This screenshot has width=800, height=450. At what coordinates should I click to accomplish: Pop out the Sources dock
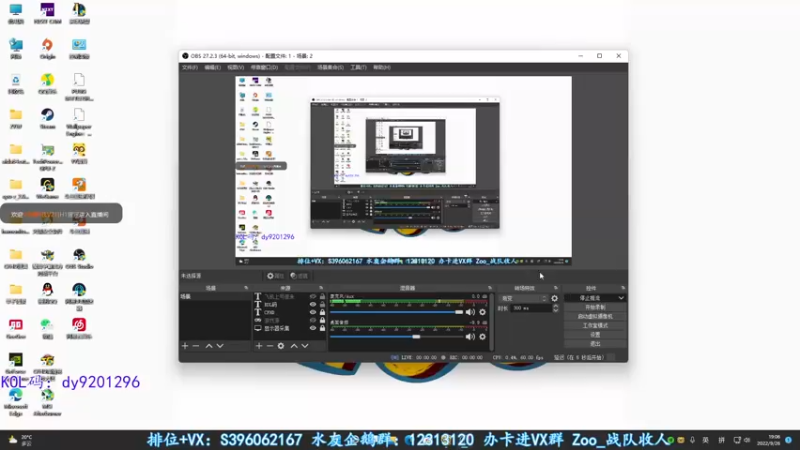coord(321,288)
